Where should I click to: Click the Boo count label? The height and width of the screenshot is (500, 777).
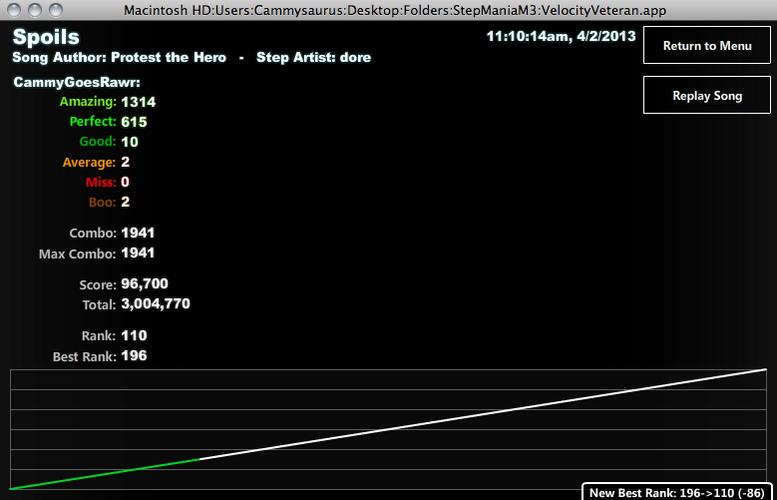click(102, 202)
